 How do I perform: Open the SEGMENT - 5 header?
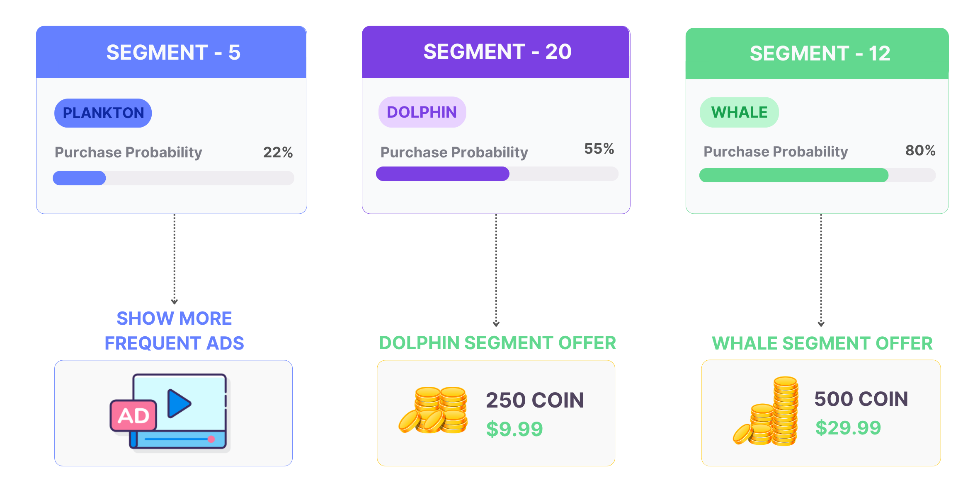point(171,52)
